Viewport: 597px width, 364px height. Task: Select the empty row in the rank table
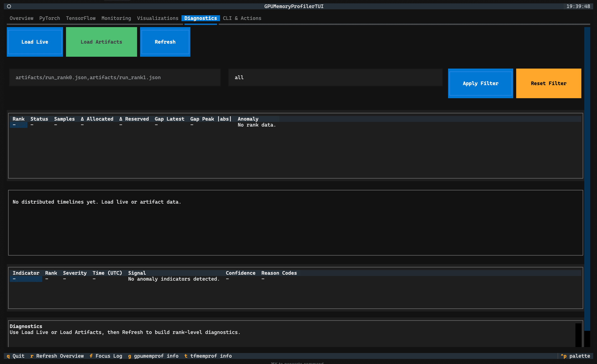click(19, 125)
